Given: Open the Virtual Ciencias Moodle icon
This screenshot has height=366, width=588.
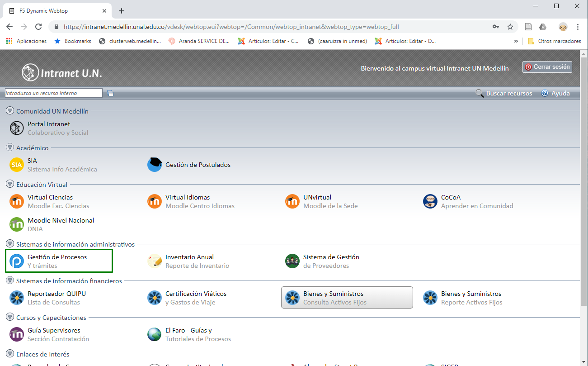Looking at the screenshot, I should 17,202.
